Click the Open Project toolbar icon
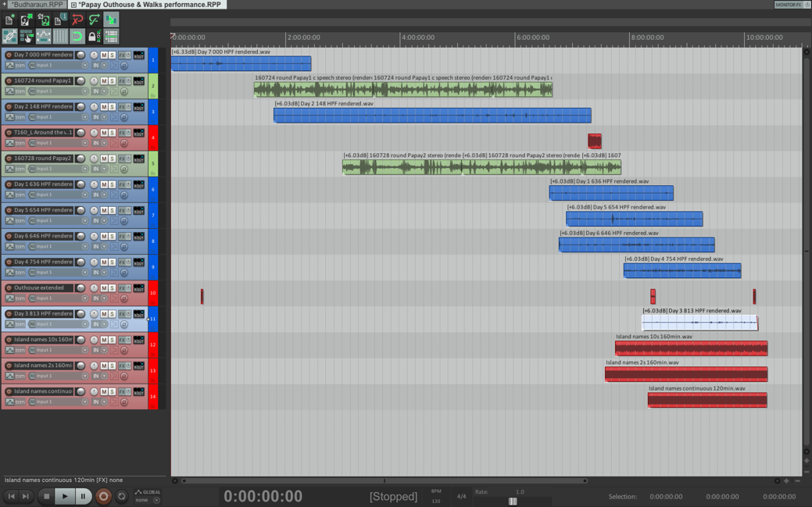The width and height of the screenshot is (812, 507). coord(26,20)
